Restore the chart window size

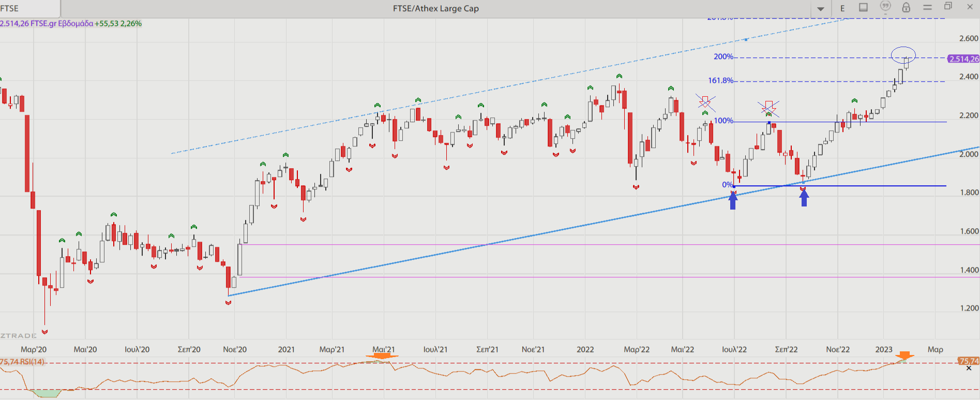click(948, 6)
